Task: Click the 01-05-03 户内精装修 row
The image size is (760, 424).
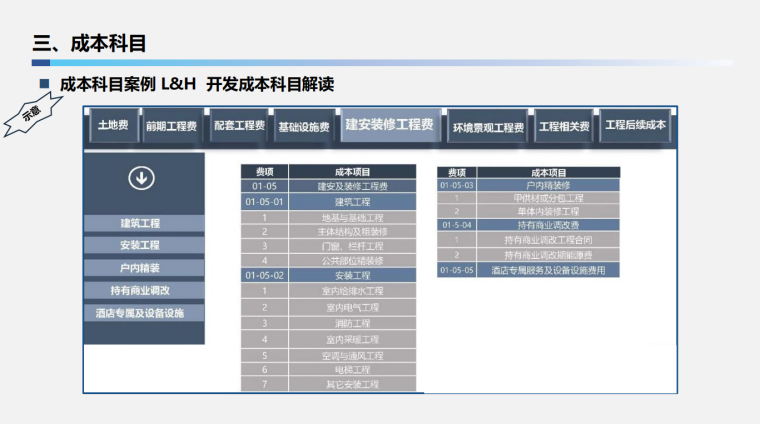Action: click(528, 185)
